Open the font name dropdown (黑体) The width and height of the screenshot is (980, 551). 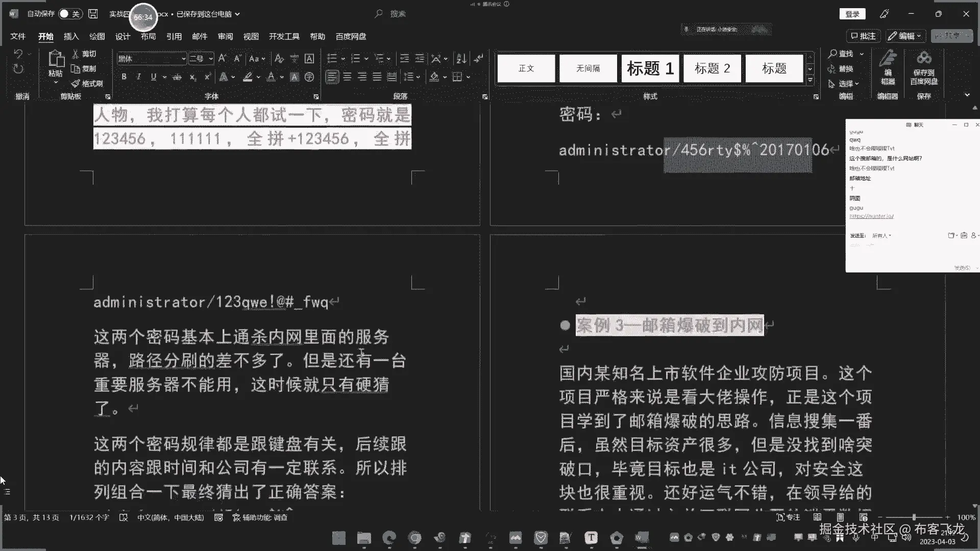click(x=183, y=59)
